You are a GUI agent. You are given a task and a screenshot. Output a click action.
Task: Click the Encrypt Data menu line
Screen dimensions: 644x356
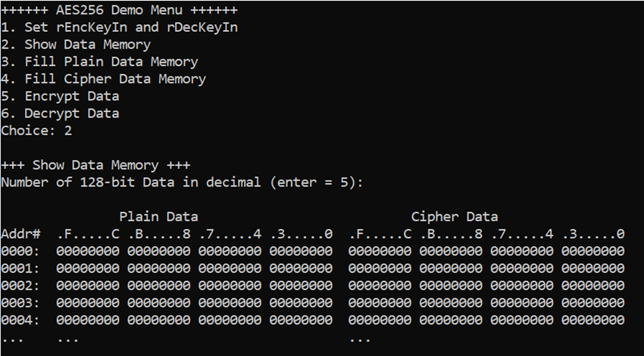pos(60,96)
